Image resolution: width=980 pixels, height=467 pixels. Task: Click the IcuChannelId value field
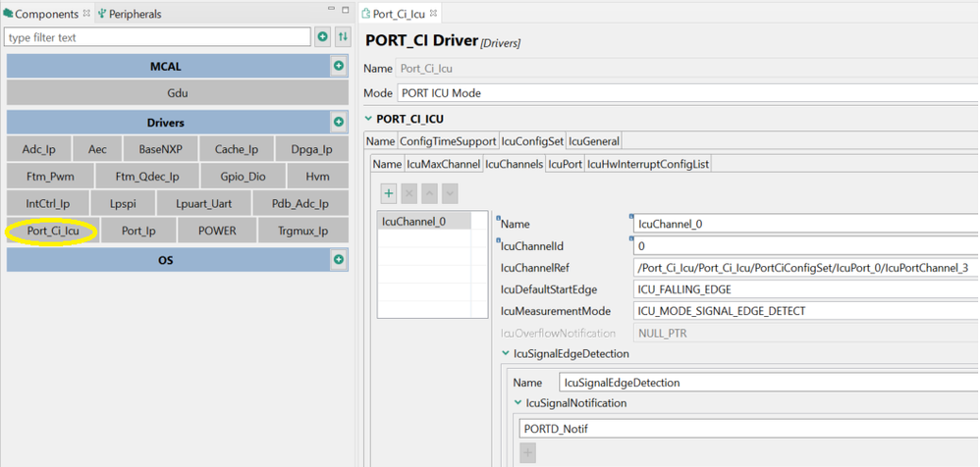[x=805, y=246]
